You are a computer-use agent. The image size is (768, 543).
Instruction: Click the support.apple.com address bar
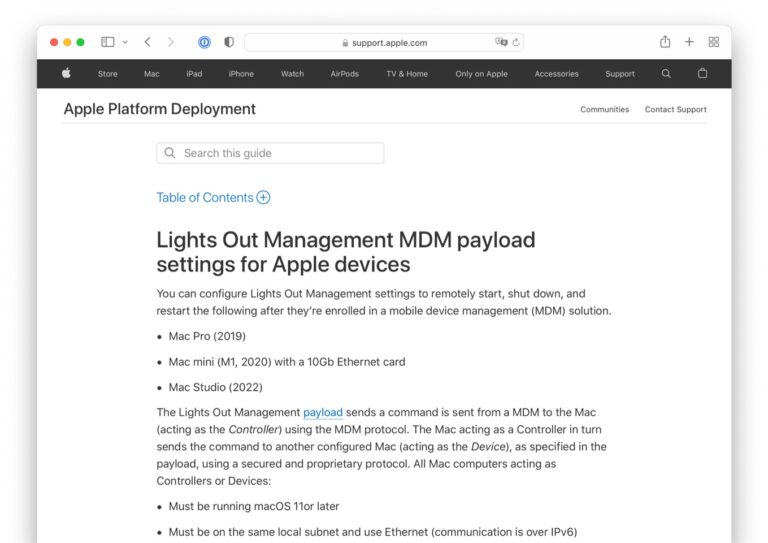click(384, 43)
